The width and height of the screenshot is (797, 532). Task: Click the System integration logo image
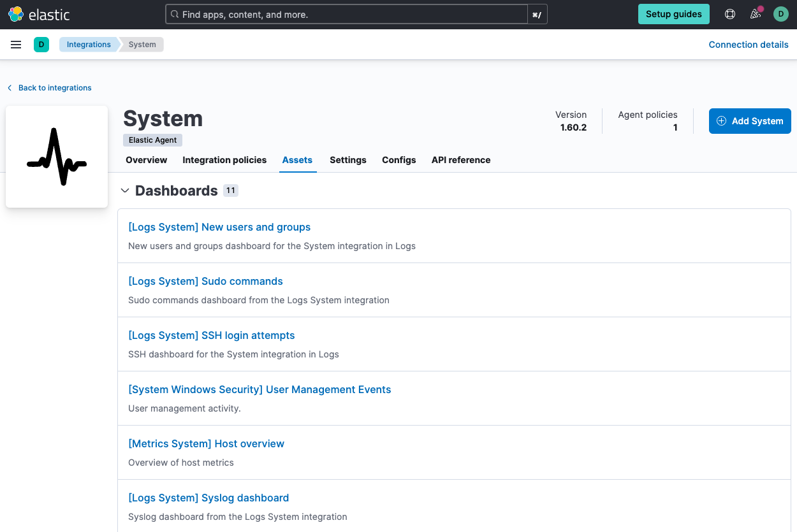click(x=56, y=156)
